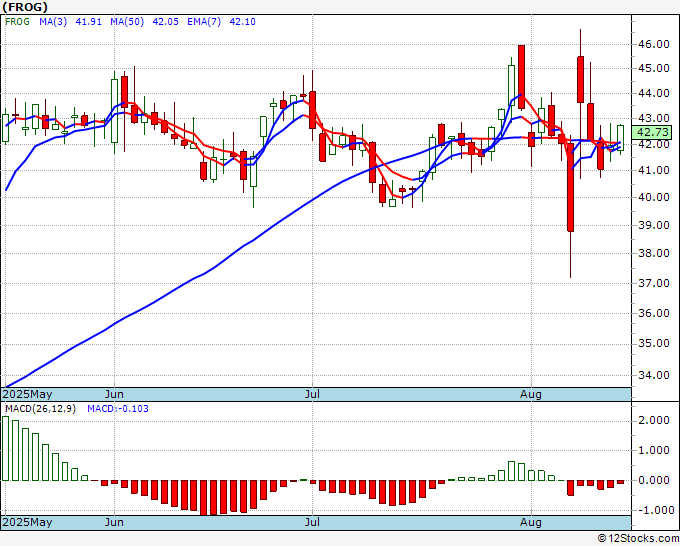680x546 pixels.
Task: Click Jul on the price chart time axis
Action: coord(312,394)
